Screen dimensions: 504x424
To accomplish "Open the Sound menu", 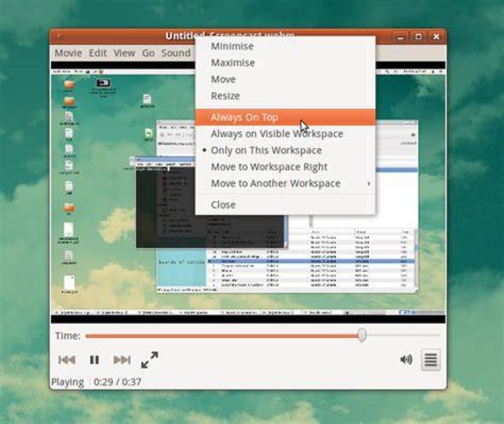I will pos(176,53).
